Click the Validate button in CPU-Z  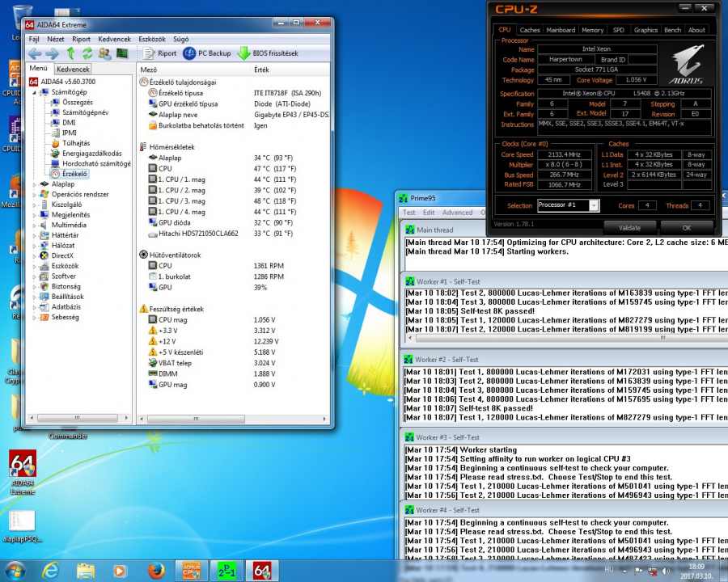coord(629,228)
